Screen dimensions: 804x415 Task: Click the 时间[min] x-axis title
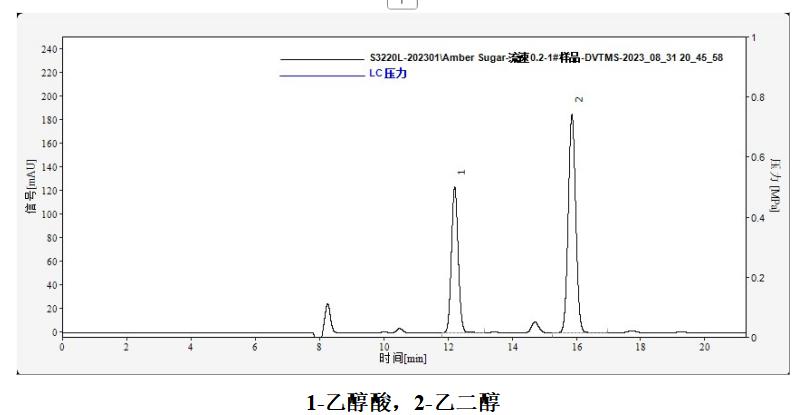[x=402, y=358]
